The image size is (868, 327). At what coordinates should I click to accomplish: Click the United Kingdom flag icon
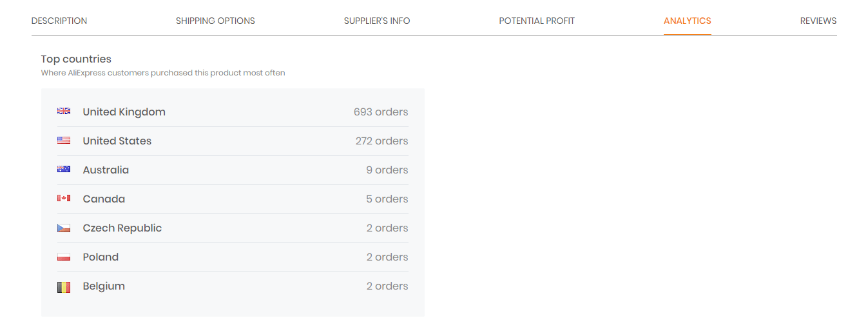pyautogui.click(x=64, y=112)
